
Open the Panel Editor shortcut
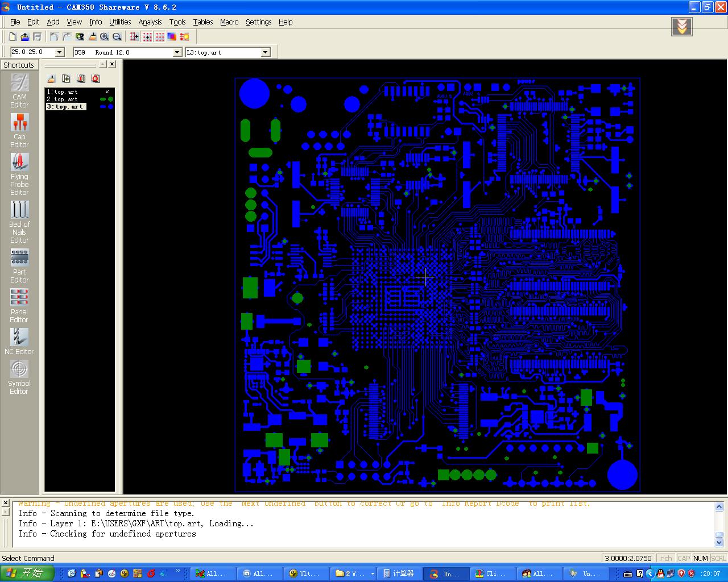pos(19,306)
